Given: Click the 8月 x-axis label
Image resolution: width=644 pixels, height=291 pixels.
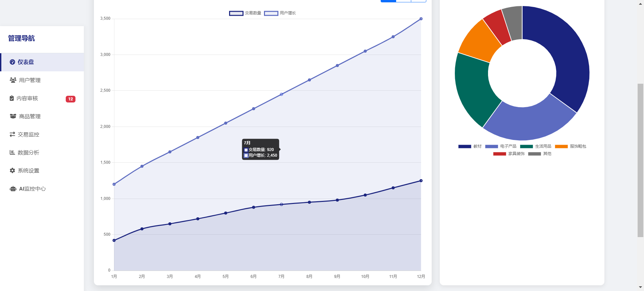Looking at the screenshot, I should [309, 277].
